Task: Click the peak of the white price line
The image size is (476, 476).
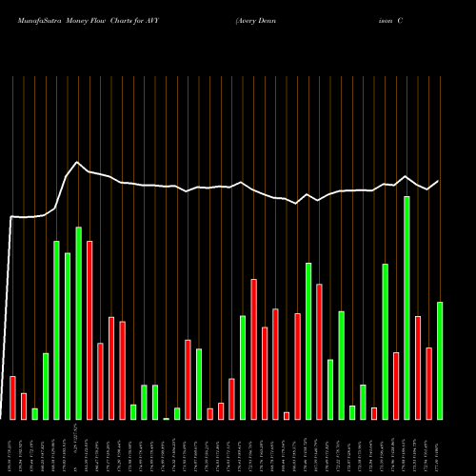Action: pyautogui.click(x=77, y=162)
